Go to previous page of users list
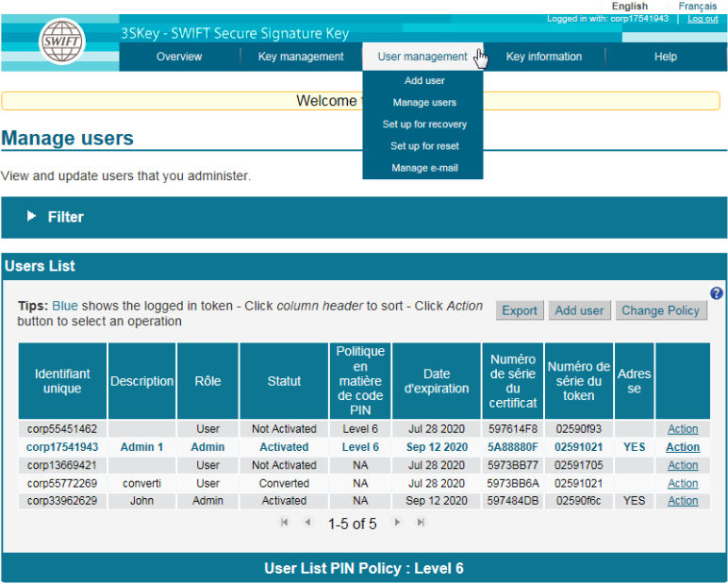The width and height of the screenshot is (728, 583). coord(307,522)
